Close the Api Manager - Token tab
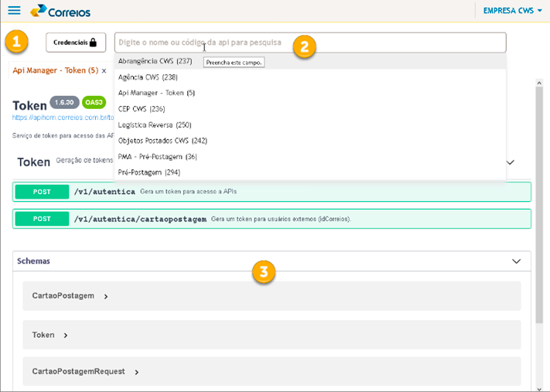Screen dimensions: 550x392 point(104,71)
